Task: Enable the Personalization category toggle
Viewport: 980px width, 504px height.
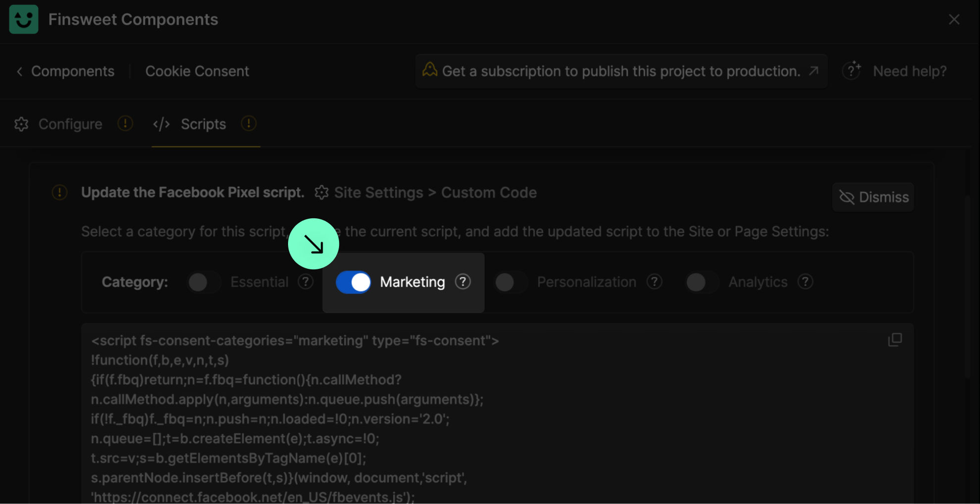Action: (510, 283)
